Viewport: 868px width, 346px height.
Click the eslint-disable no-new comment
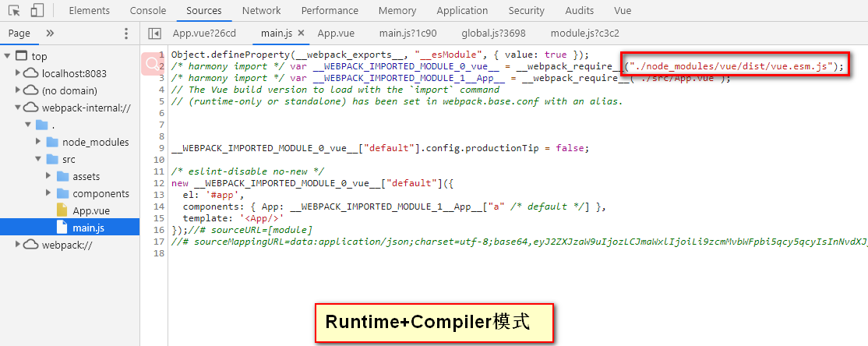248,171
